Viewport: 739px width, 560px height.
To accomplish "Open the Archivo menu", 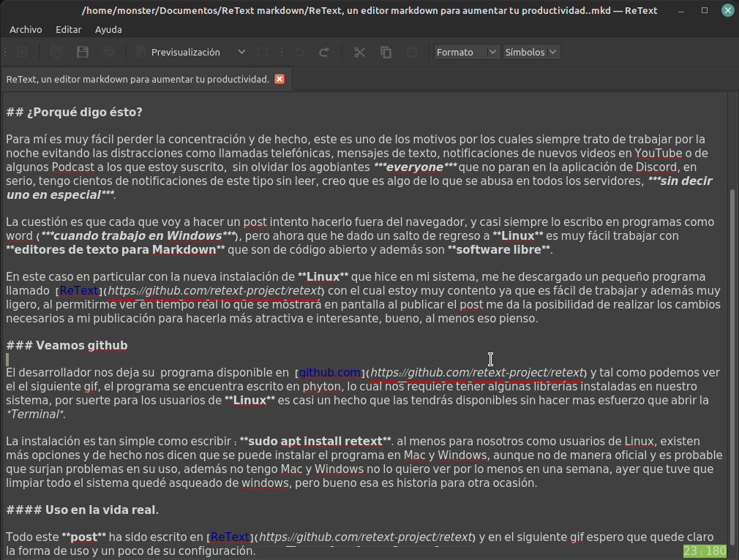I will point(26,30).
